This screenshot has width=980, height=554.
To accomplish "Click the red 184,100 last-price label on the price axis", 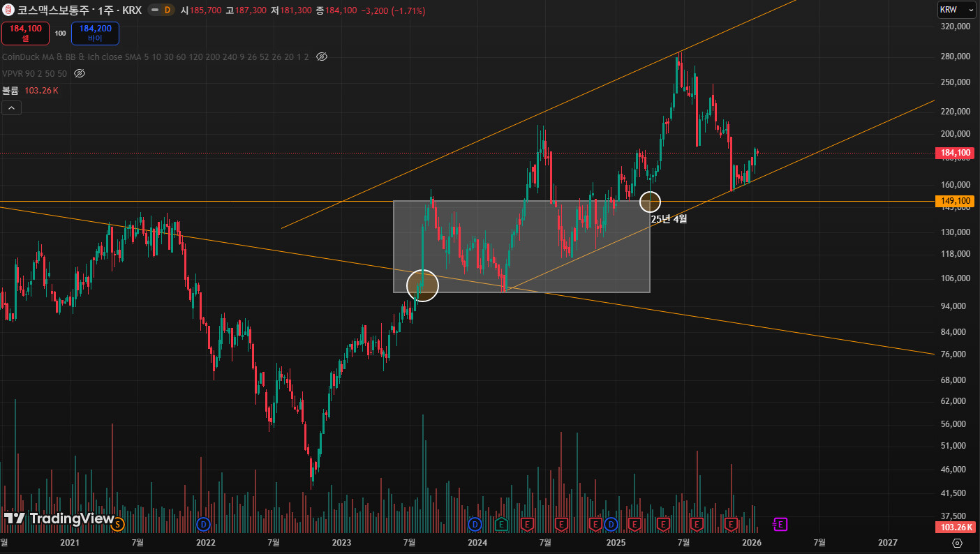I will tap(954, 153).
